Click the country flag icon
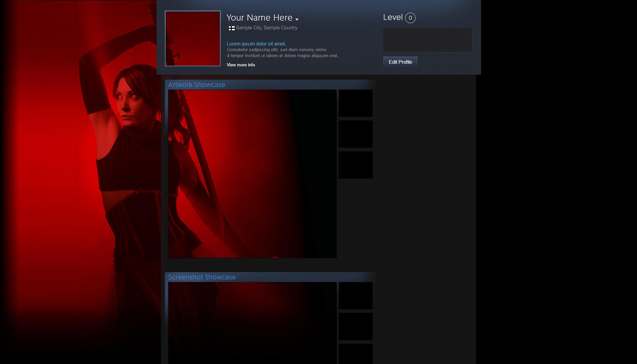This screenshot has height=364, width=637. coord(232,28)
